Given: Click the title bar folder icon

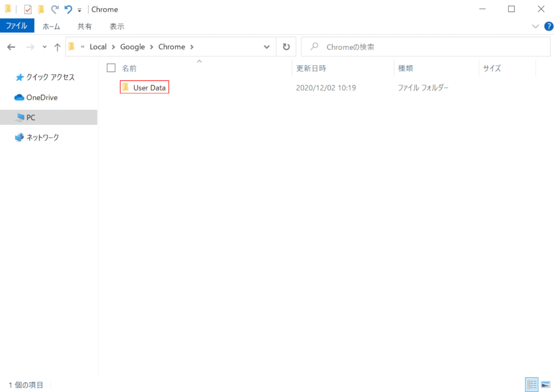Looking at the screenshot, I should [8, 9].
